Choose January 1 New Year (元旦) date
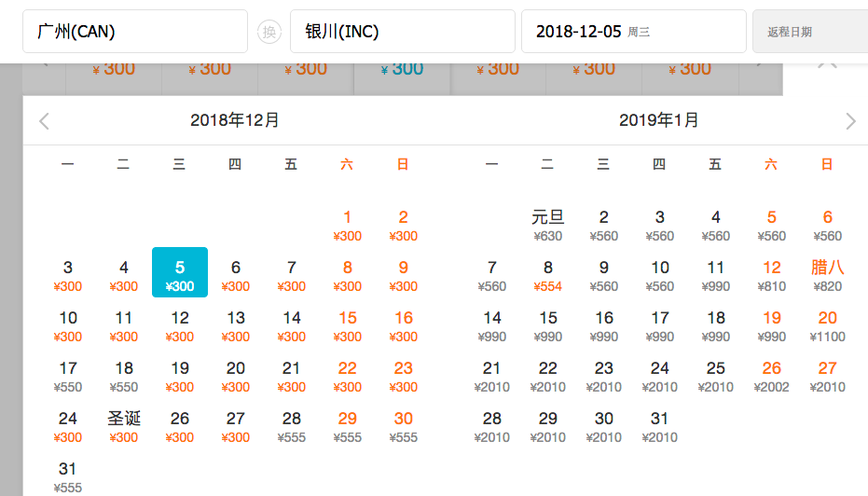This screenshot has width=868, height=496. [x=548, y=224]
